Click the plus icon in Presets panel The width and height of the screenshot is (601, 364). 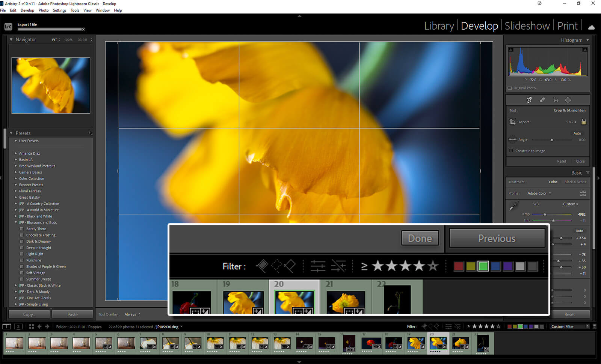click(90, 133)
